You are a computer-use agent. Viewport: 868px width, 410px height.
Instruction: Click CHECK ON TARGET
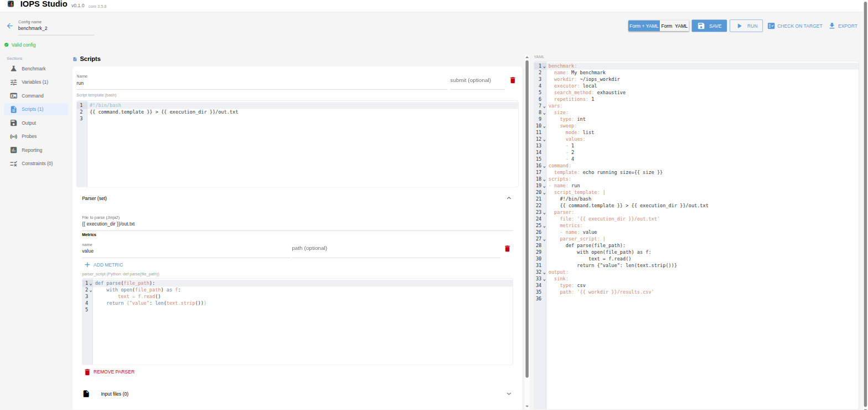coord(795,26)
